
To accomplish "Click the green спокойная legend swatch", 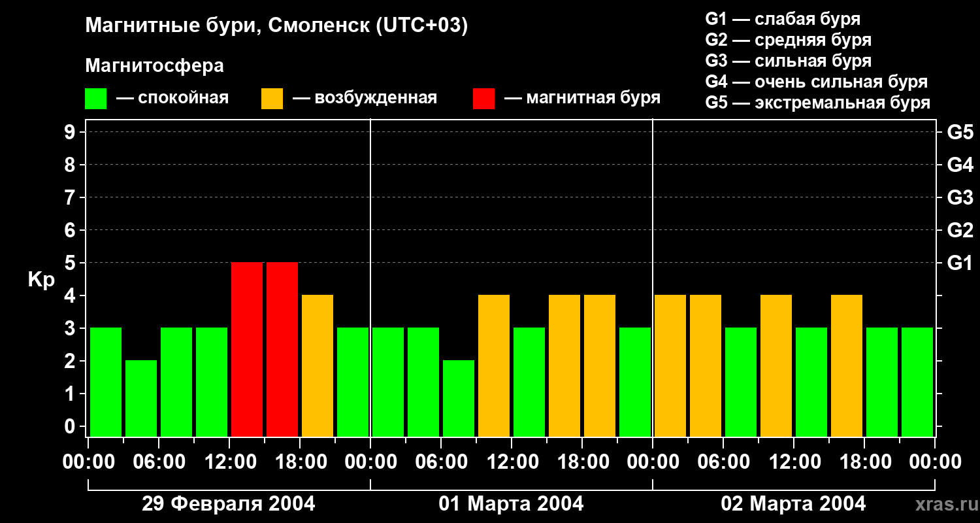I will click(x=95, y=99).
